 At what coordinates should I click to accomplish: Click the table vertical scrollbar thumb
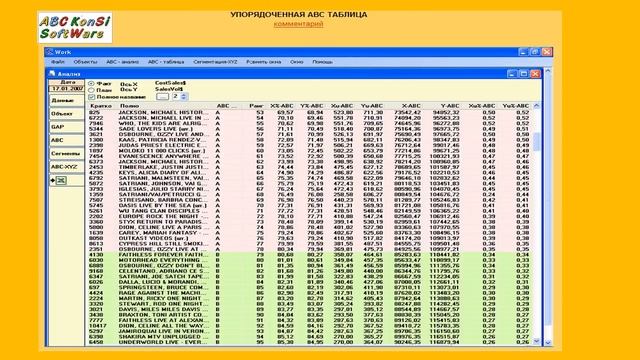tap(536, 142)
